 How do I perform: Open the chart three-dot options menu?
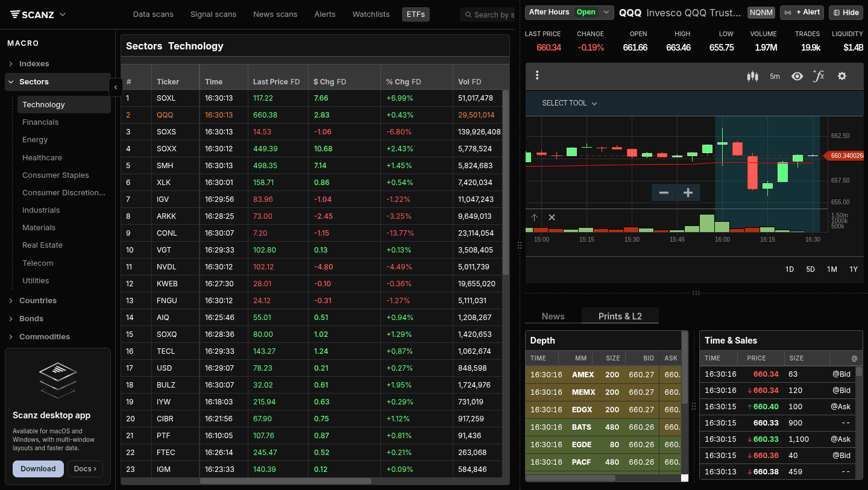(537, 75)
